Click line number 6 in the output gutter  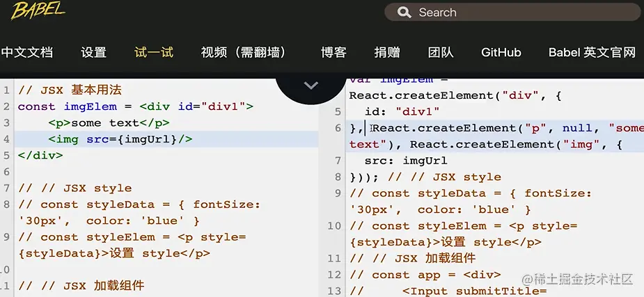click(338, 129)
